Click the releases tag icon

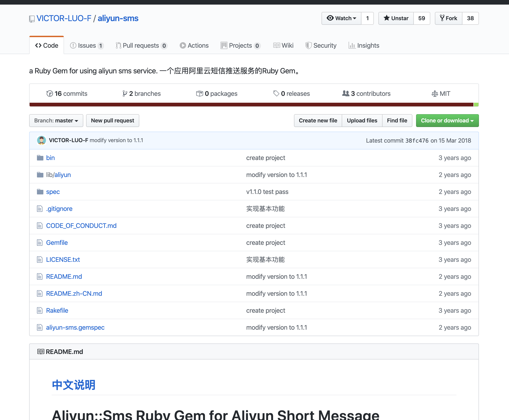tap(276, 93)
